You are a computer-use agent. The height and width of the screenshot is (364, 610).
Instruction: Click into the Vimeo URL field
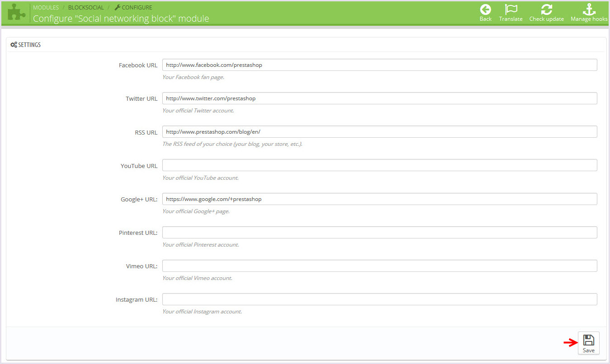(x=380, y=266)
